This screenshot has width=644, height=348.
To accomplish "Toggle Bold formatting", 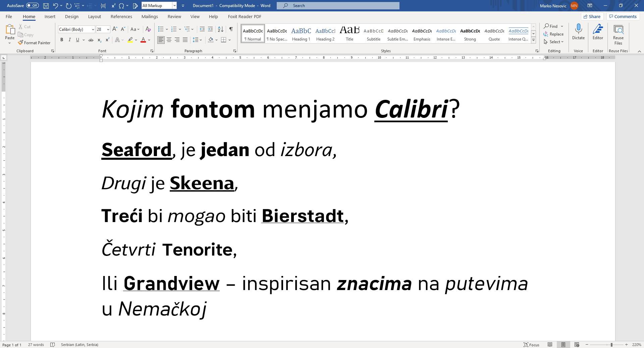I will click(x=62, y=40).
